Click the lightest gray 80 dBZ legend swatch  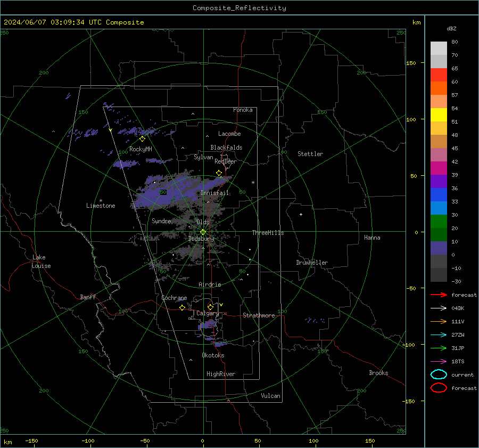pos(439,48)
